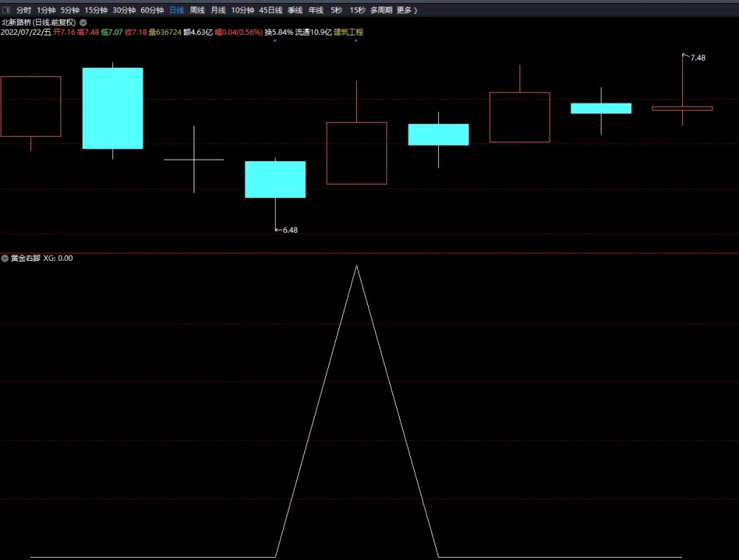
Task: Select the 30分钟 period tab
Action: coord(124,10)
